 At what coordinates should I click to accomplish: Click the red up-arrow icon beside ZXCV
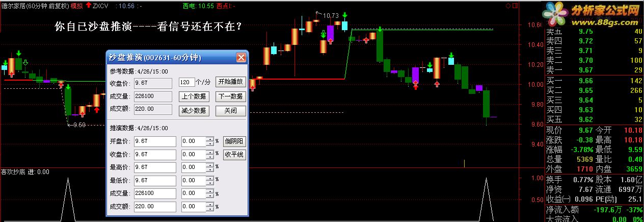(89, 5)
